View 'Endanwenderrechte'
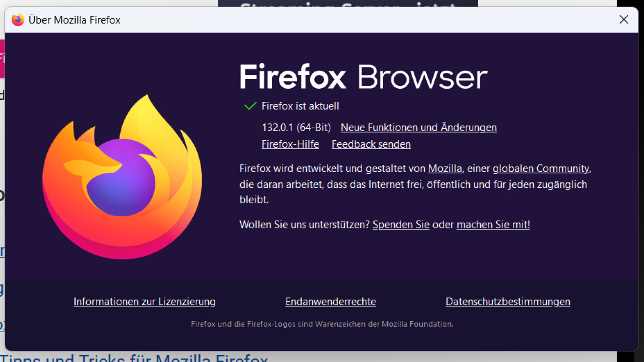 (330, 301)
